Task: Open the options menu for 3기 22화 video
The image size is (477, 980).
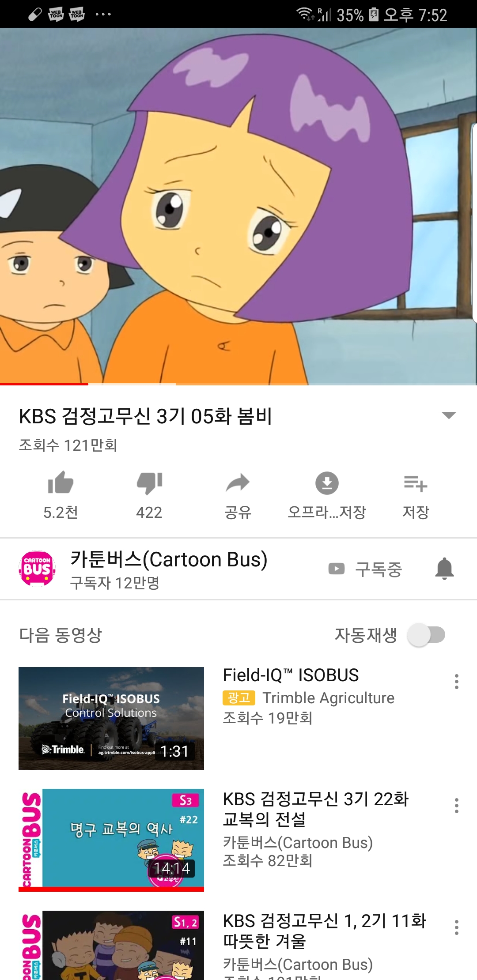Action: pos(457,806)
